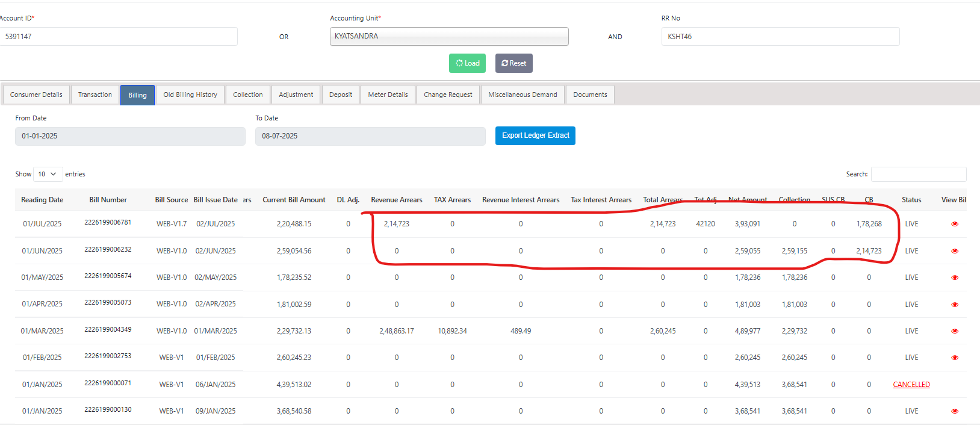
Task: Select bill number 2226199006781
Action: tap(108, 222)
